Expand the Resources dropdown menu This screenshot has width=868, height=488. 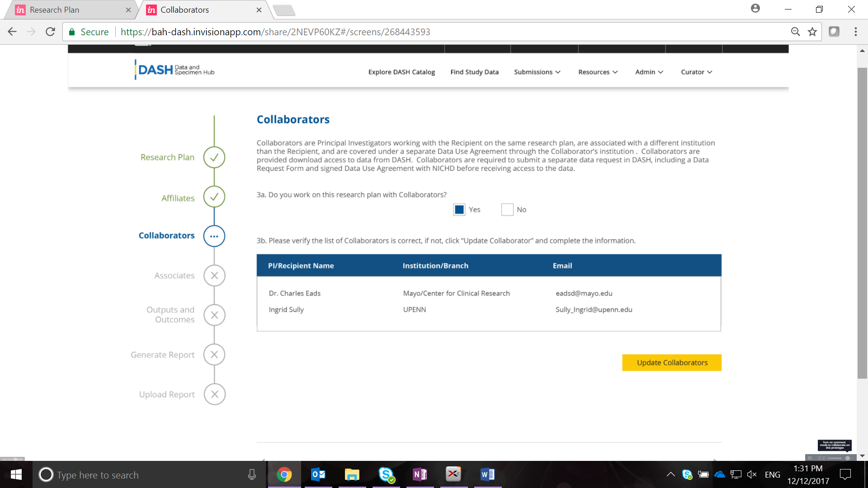coord(598,72)
